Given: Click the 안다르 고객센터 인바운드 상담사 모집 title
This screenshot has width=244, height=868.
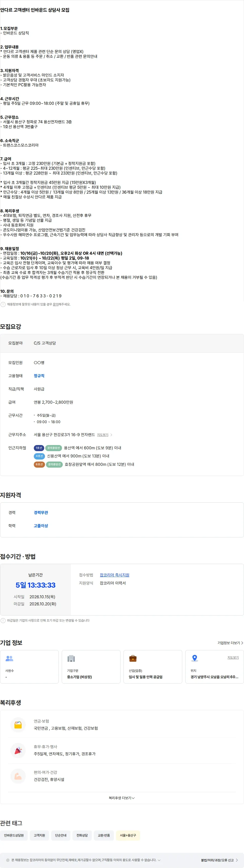Looking at the screenshot, I should point(35,10).
